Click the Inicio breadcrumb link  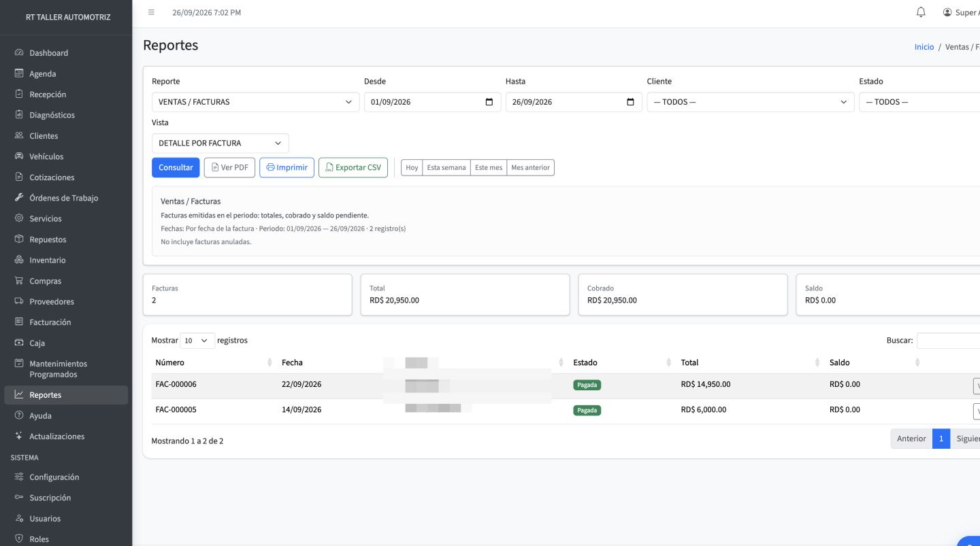924,47
